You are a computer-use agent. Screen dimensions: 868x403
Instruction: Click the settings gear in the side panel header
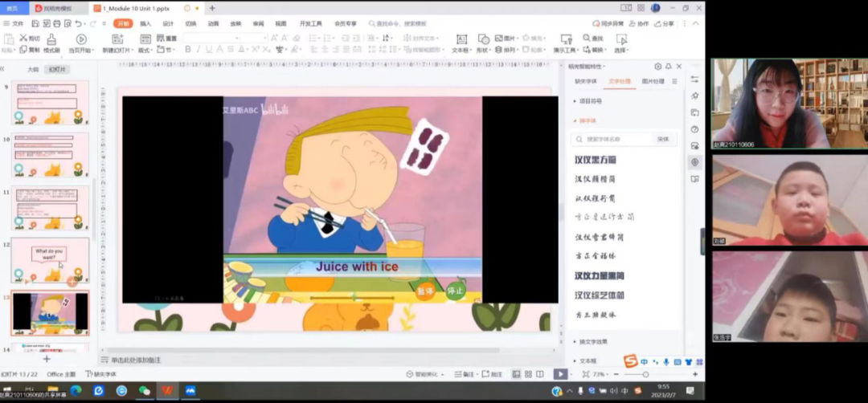(x=658, y=67)
